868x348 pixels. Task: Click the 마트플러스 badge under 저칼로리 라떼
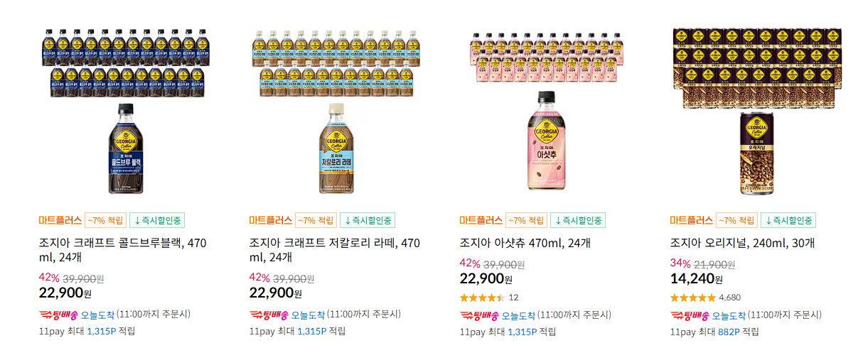[271, 220]
